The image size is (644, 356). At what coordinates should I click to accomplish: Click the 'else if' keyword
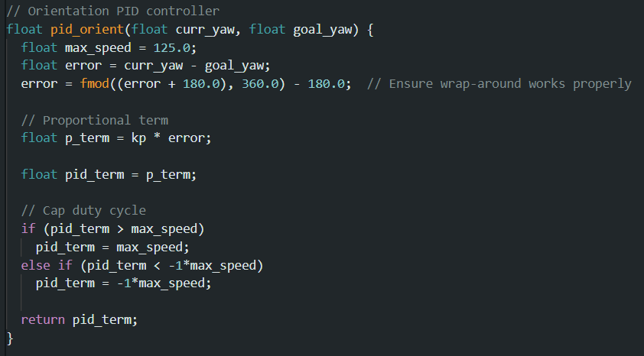coord(47,265)
